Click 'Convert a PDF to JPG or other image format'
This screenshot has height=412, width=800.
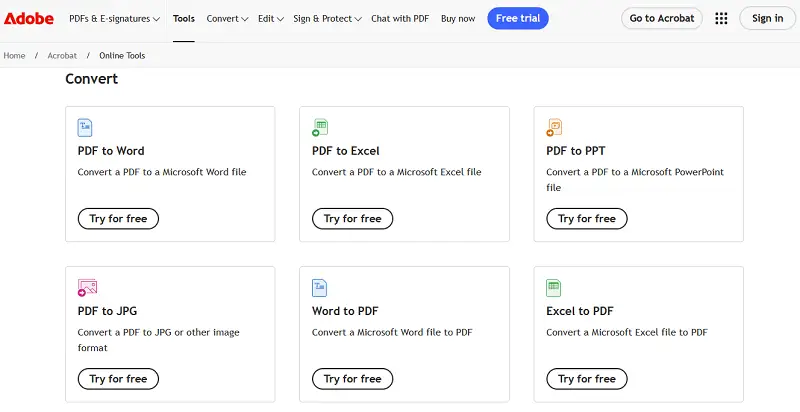click(158, 340)
